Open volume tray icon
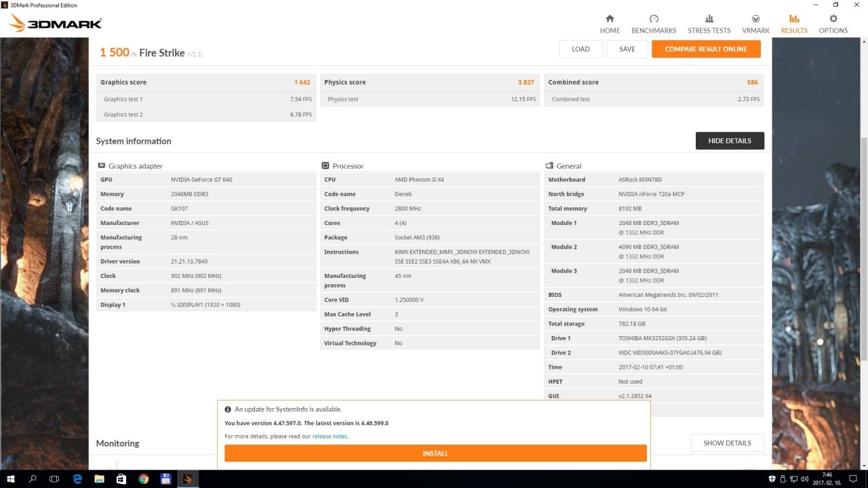This screenshot has width=868, height=488. click(804, 479)
